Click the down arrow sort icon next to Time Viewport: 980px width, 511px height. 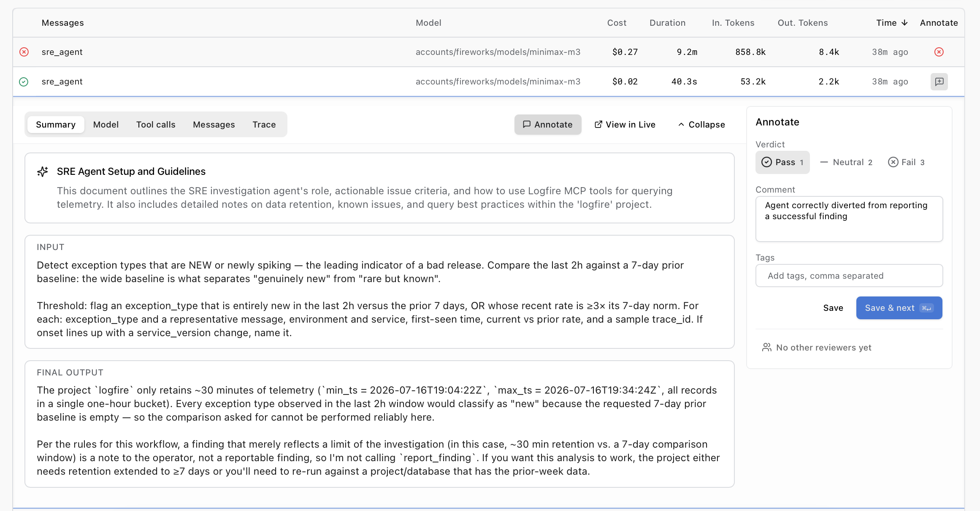[904, 23]
